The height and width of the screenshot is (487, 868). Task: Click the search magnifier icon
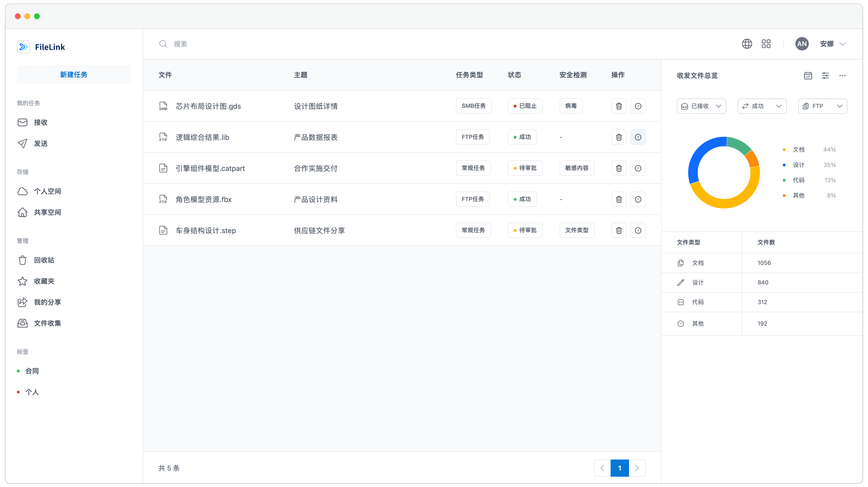click(x=163, y=44)
